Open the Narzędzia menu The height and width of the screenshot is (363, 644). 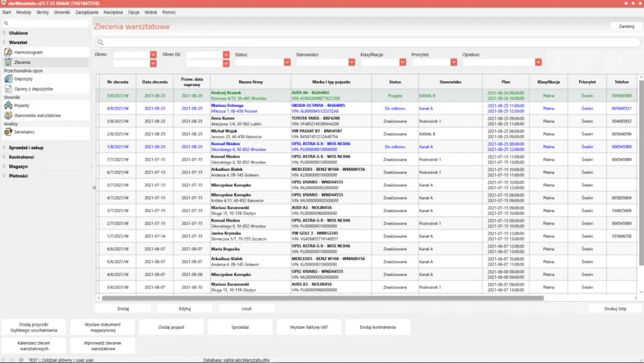click(113, 12)
